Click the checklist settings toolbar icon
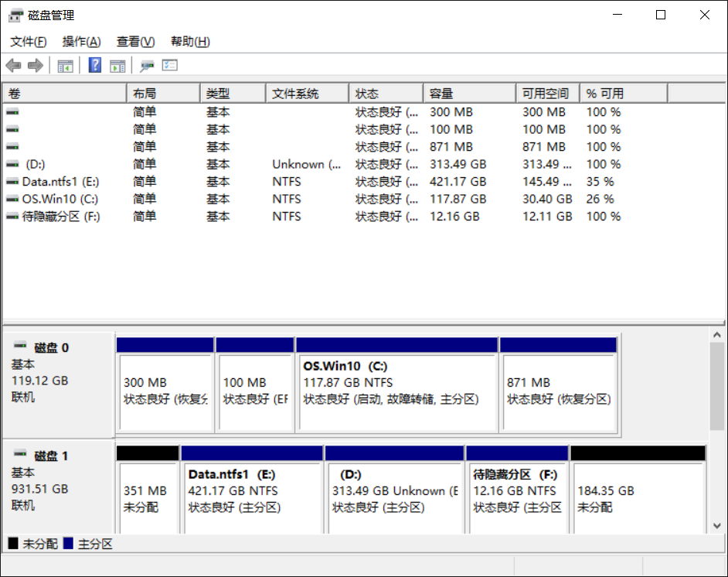This screenshot has width=728, height=577. (171, 65)
